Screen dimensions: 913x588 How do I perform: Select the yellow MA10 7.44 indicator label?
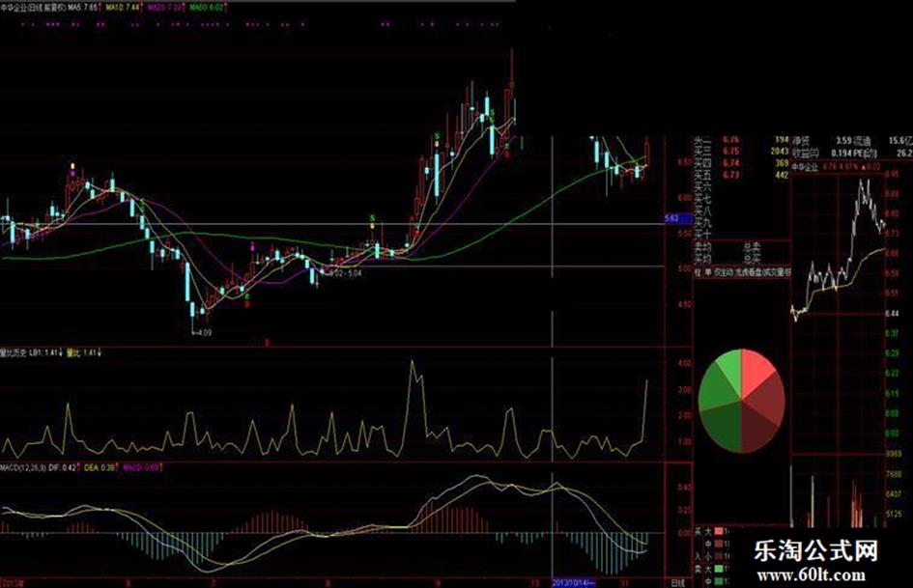123,8
